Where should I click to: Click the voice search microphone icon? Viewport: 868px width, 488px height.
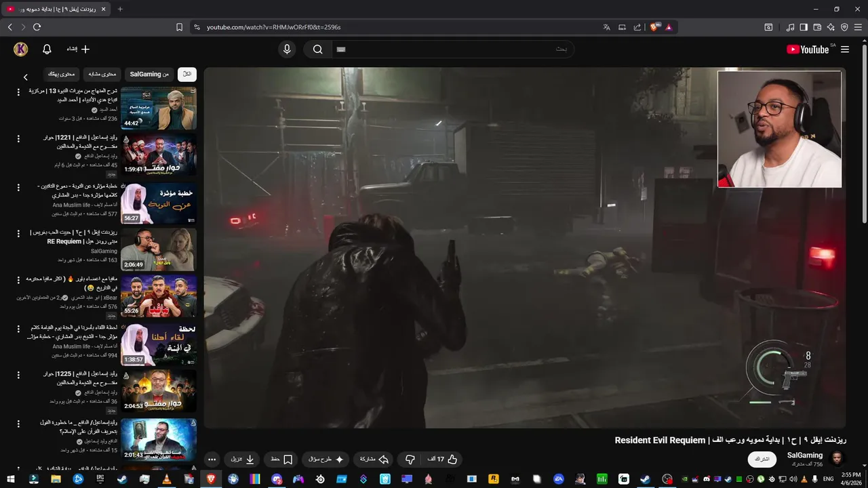[x=287, y=49]
